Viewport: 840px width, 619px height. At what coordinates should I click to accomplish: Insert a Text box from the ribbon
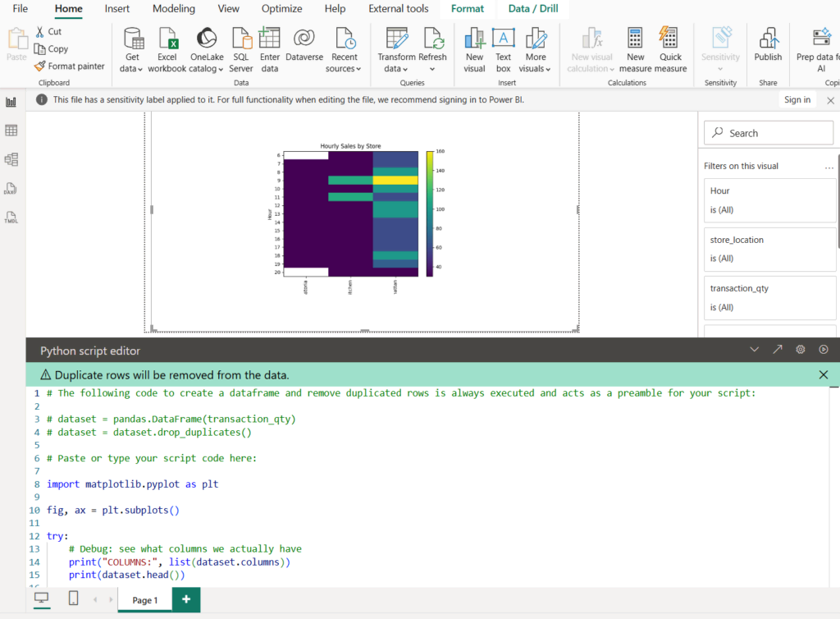[503, 49]
